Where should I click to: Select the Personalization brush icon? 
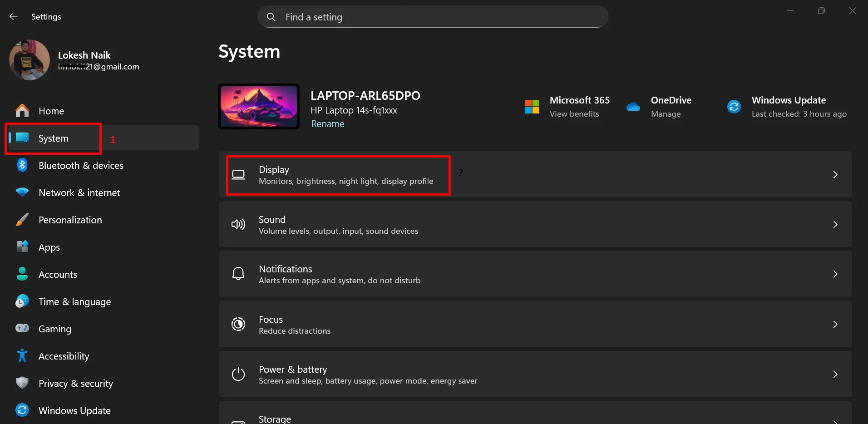(22, 220)
